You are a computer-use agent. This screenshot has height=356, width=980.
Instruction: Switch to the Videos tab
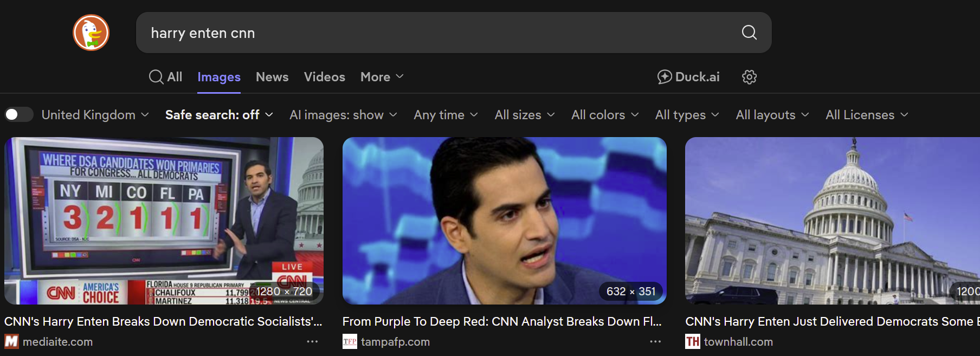[x=324, y=77]
